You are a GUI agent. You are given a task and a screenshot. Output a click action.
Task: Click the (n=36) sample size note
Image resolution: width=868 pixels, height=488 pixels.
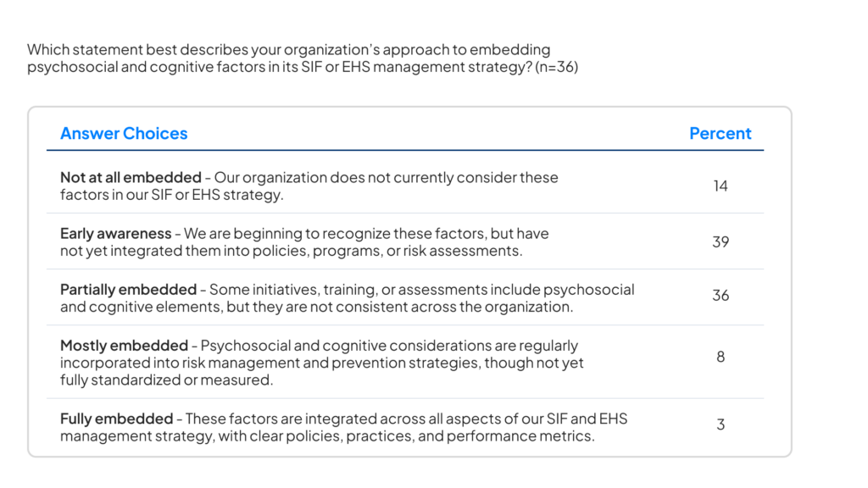[556, 67]
